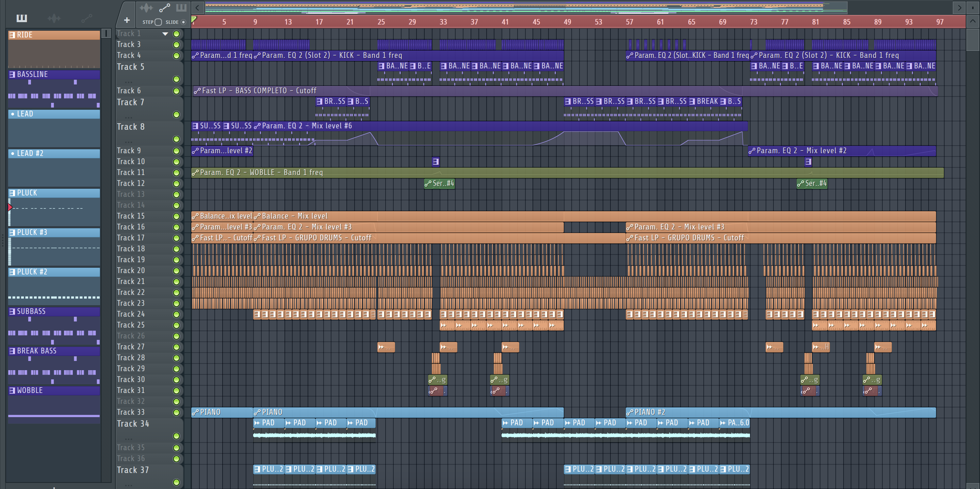
Task: Jump to bar 81 on the timeline ruler
Action: [815, 22]
